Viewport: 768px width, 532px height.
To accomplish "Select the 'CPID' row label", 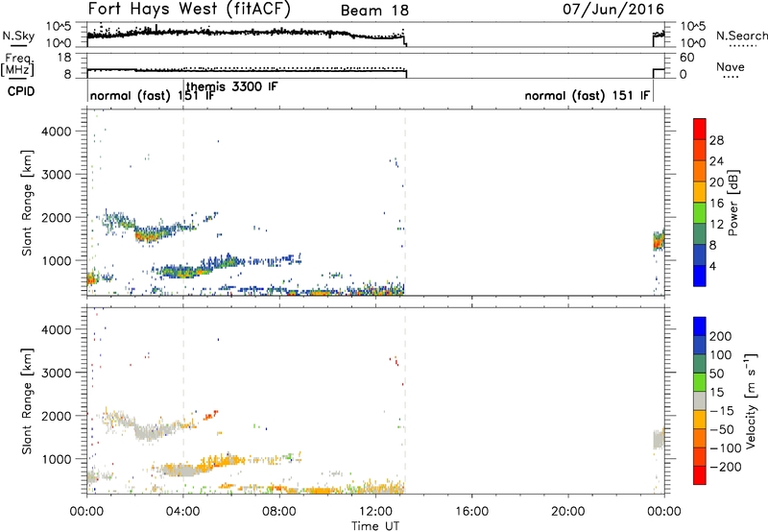I will [20, 91].
